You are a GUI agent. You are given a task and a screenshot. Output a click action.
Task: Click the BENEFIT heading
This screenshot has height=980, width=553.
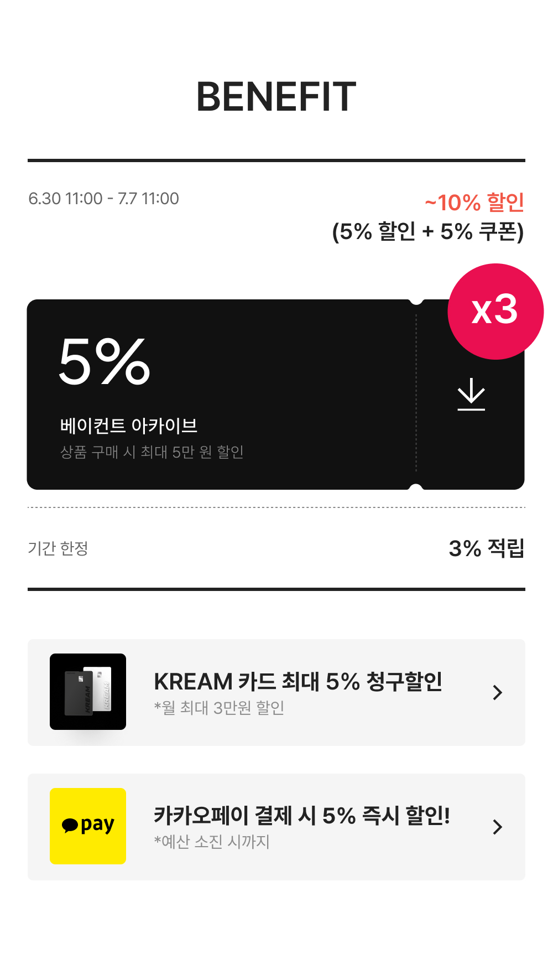(276, 97)
